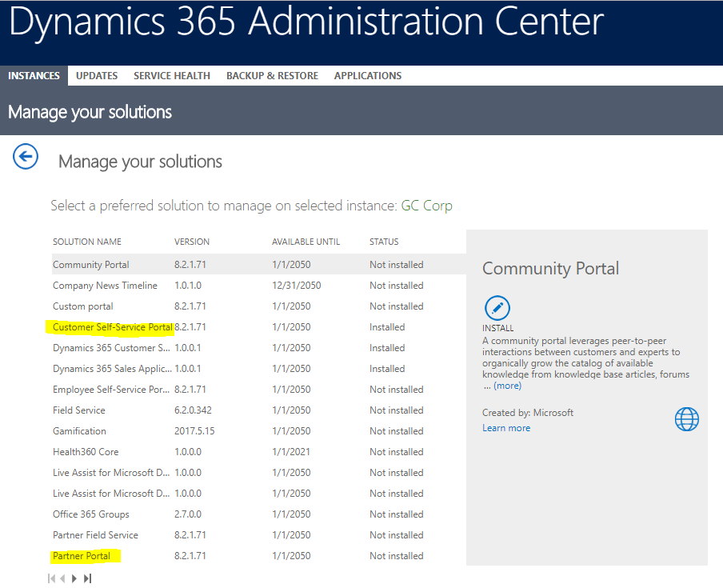Switch to the Updates tab
The width and height of the screenshot is (723, 588).
point(97,76)
